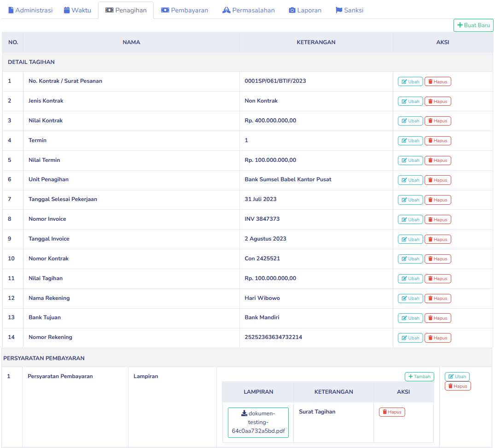
Task: Download the dokumen-testing PDF attachment
Action: click(x=258, y=422)
